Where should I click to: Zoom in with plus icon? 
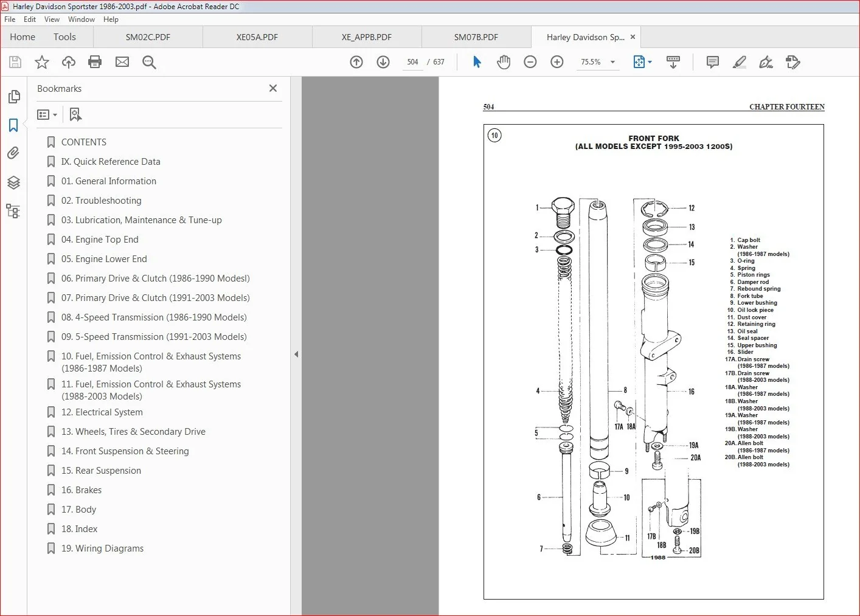(557, 62)
